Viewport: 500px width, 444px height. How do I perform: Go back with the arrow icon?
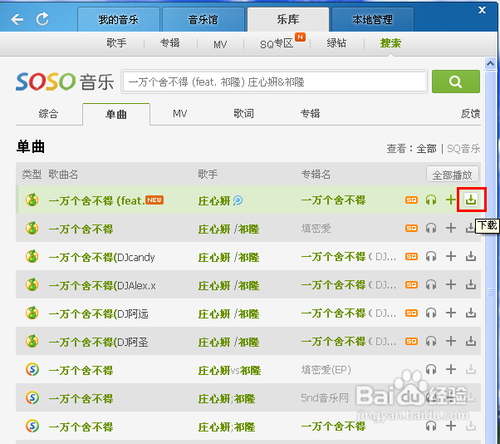coord(17,20)
